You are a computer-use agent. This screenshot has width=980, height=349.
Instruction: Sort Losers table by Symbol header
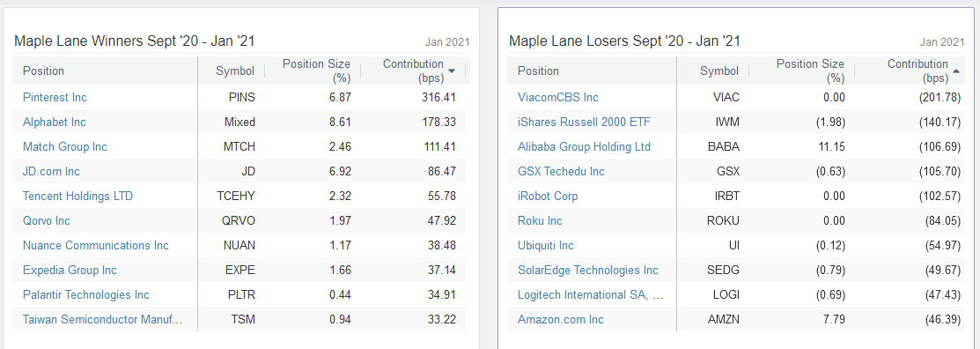point(718,71)
